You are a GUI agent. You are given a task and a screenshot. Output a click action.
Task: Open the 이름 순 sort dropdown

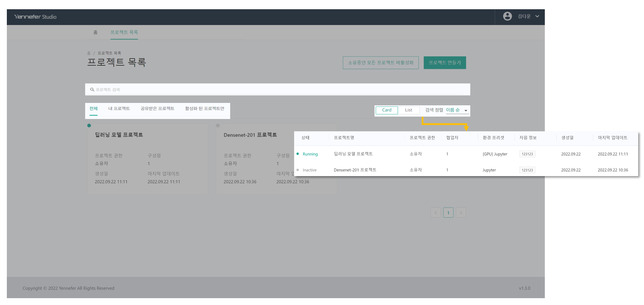[x=456, y=110]
